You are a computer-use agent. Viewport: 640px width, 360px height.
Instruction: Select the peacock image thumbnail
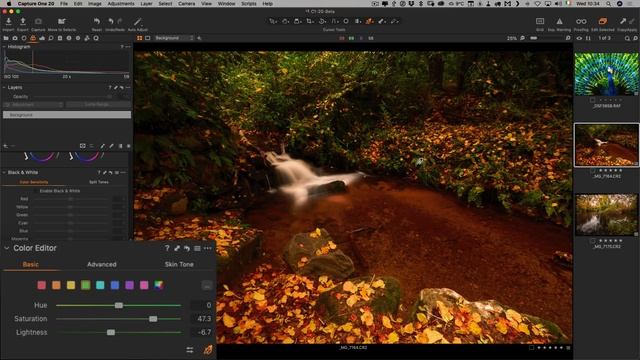click(x=607, y=74)
